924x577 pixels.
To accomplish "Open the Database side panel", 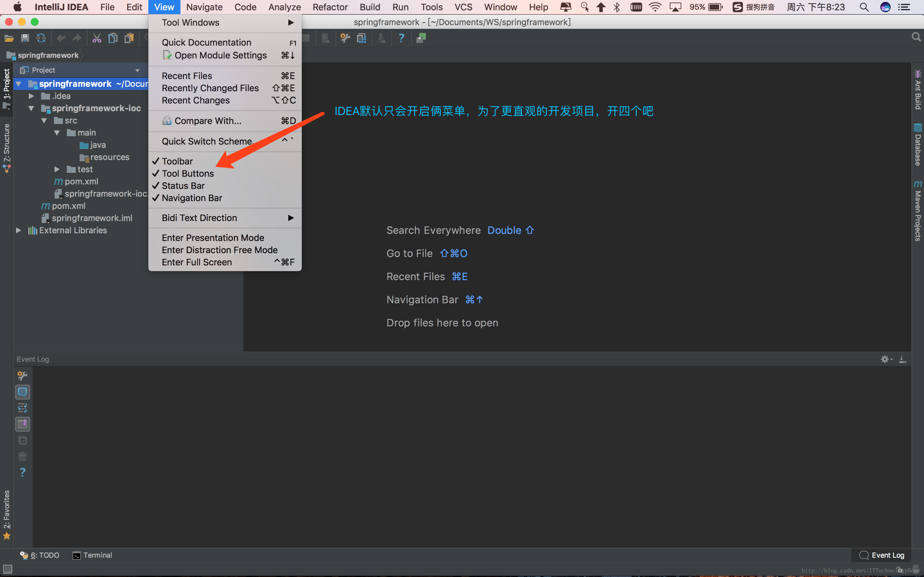I will pyautogui.click(x=918, y=144).
